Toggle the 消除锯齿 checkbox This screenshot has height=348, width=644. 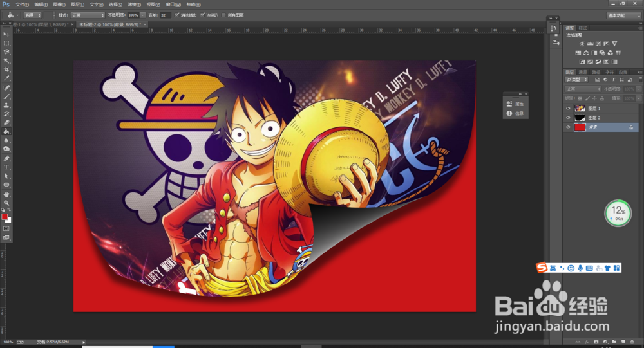(177, 15)
